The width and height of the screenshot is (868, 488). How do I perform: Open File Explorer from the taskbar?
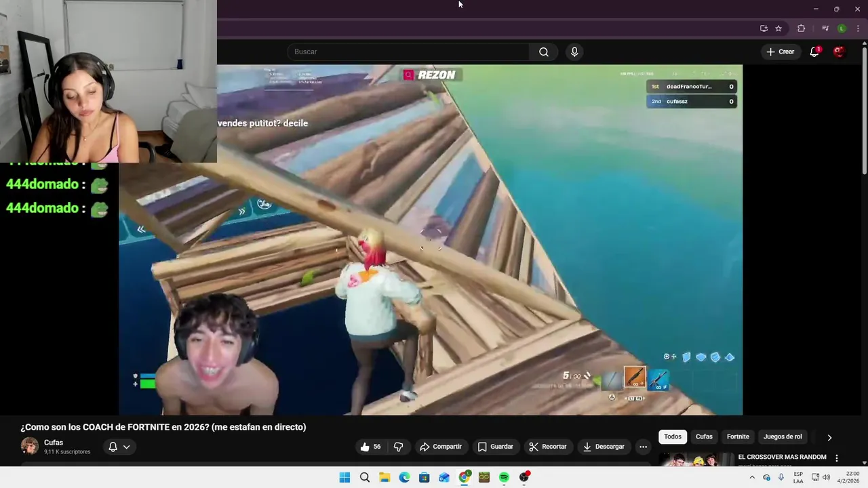coord(384,477)
